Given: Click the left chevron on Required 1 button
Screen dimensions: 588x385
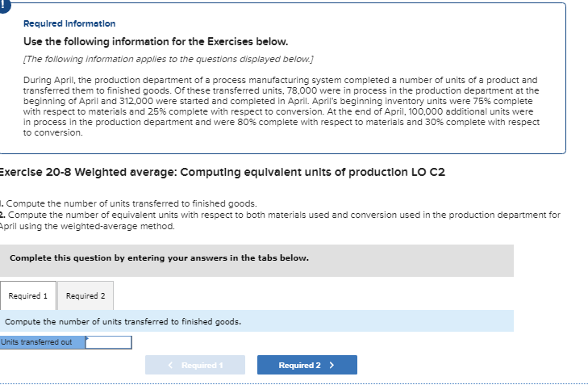Looking at the screenshot, I should (x=171, y=365).
